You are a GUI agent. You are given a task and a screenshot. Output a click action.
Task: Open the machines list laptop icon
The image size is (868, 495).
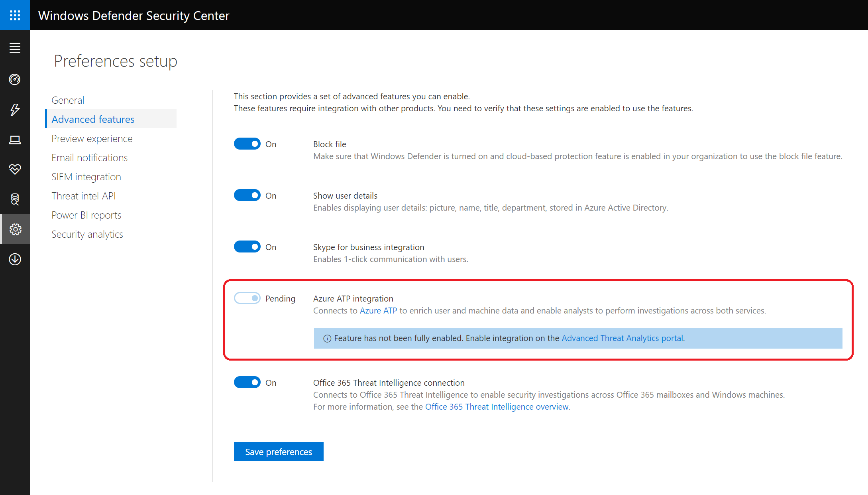pyautogui.click(x=15, y=140)
